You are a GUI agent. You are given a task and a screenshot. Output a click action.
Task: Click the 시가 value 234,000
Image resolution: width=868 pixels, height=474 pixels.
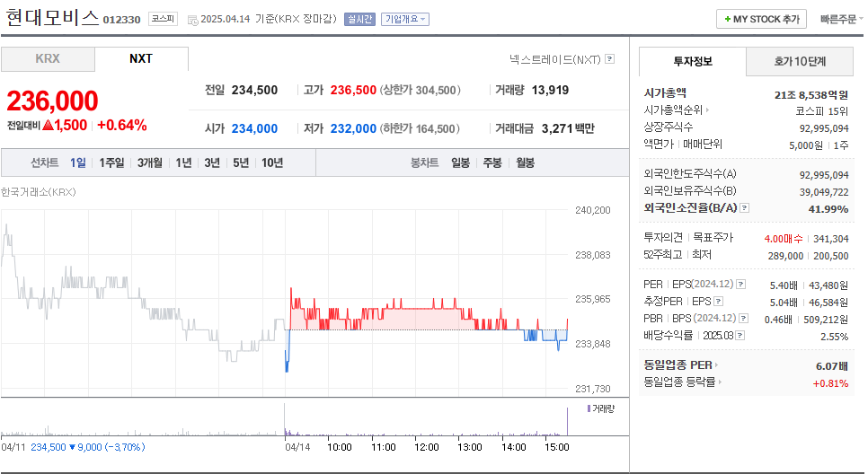click(x=254, y=128)
